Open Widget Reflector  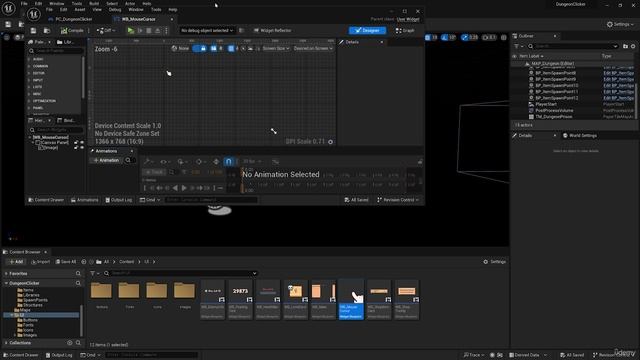coord(272,31)
